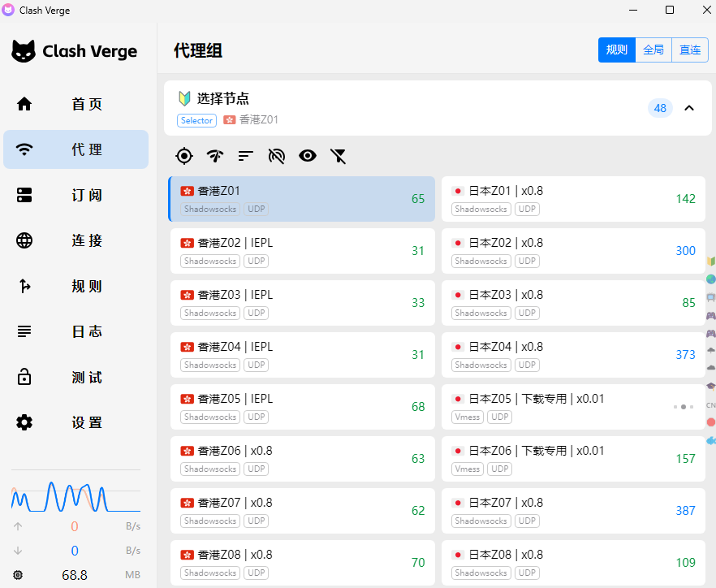Open the 测 试 (Test) page

75,377
